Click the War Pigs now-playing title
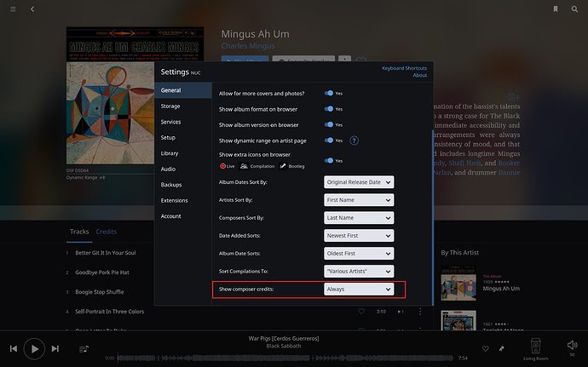Image resolution: width=588 pixels, height=367 pixels. [x=284, y=339]
